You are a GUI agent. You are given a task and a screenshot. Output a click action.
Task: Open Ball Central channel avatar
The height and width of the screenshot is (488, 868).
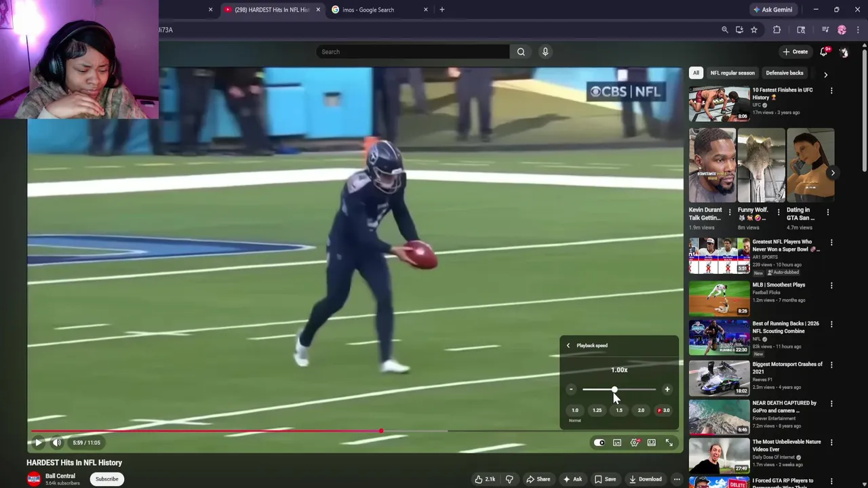pos(34,479)
